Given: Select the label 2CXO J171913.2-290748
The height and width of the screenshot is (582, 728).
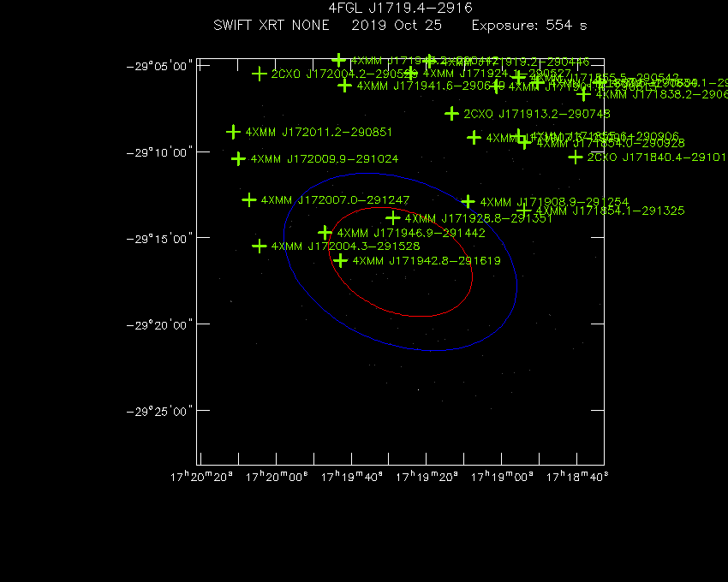Looking at the screenshot, I should coord(537,114).
